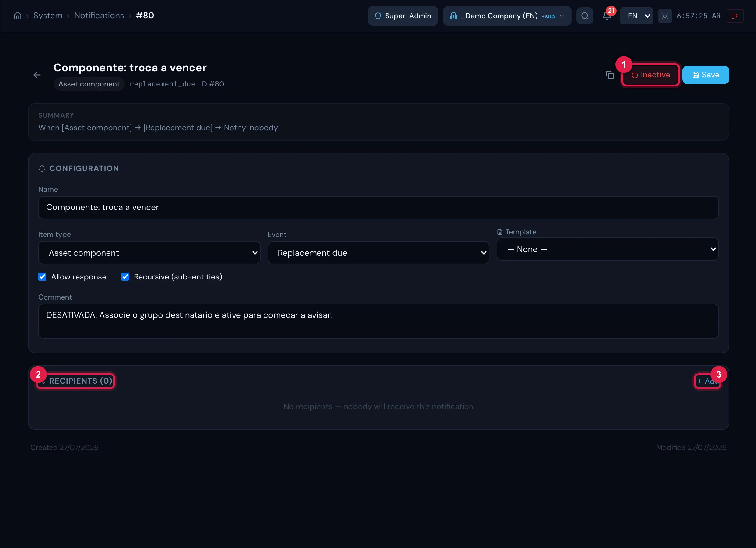Click the replacement_due code text
The width and height of the screenshot is (756, 548).
coord(162,84)
